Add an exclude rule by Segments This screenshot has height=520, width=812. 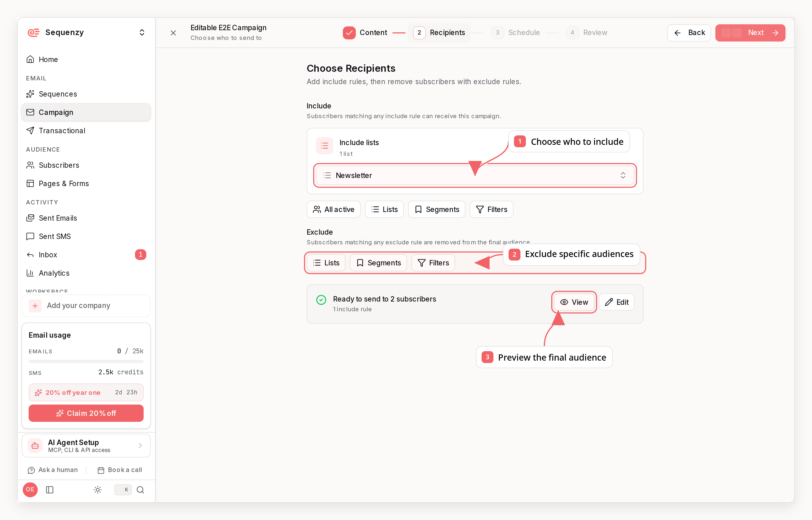[x=378, y=263]
